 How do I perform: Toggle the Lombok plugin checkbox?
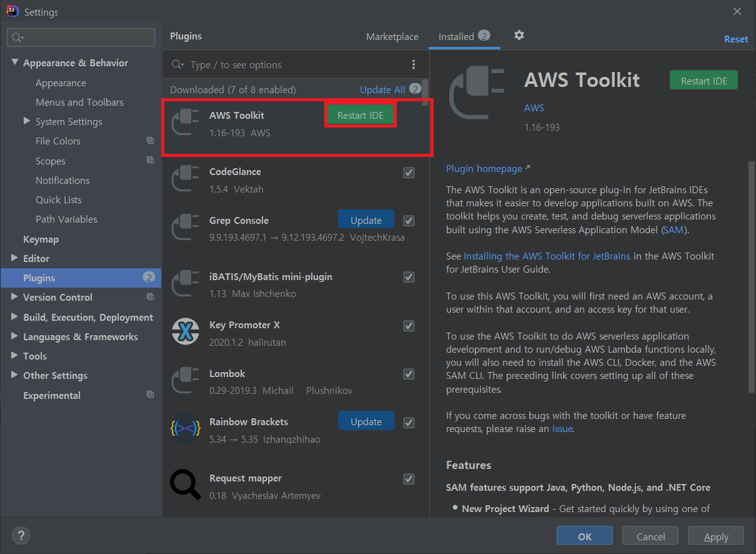409,374
